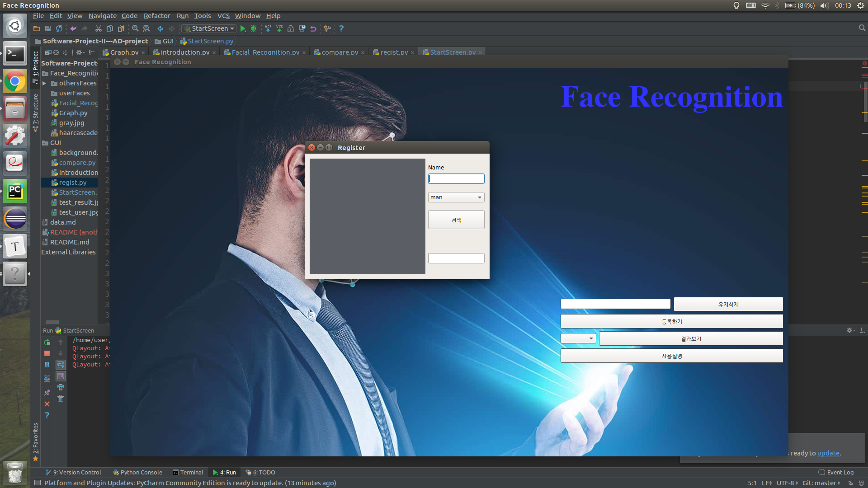868x488 pixels.
Task: Click the volume indicator in system tray
Action: pyautogui.click(x=824, y=5)
